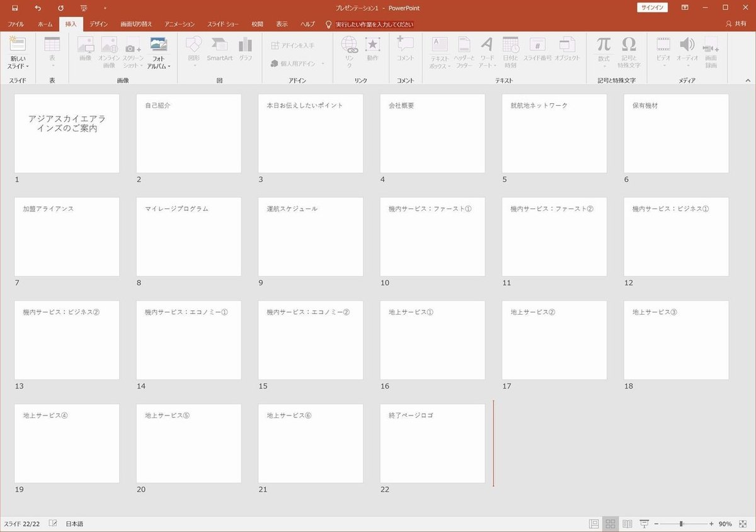Click the 共有 share button
The height and width of the screenshot is (532, 756).
click(x=736, y=23)
